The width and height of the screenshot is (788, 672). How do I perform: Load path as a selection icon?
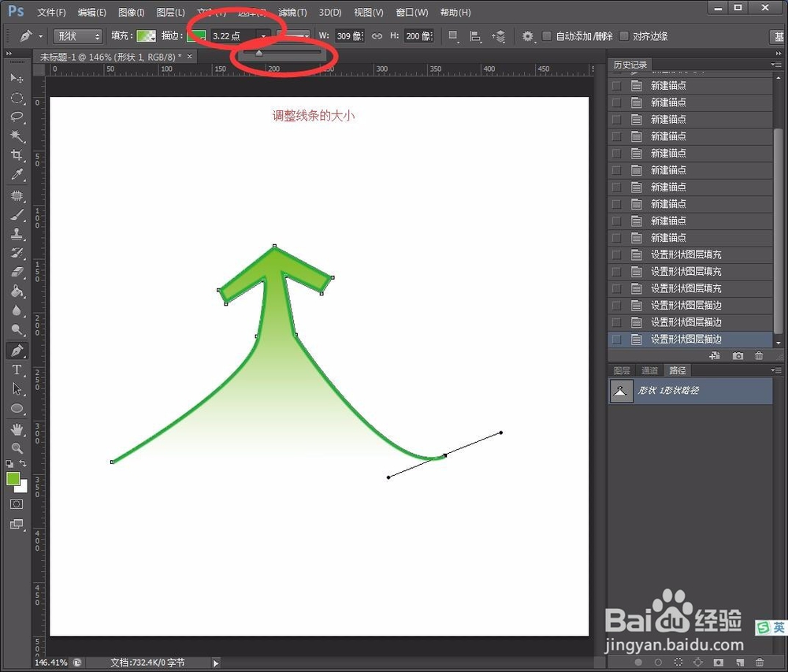click(680, 663)
